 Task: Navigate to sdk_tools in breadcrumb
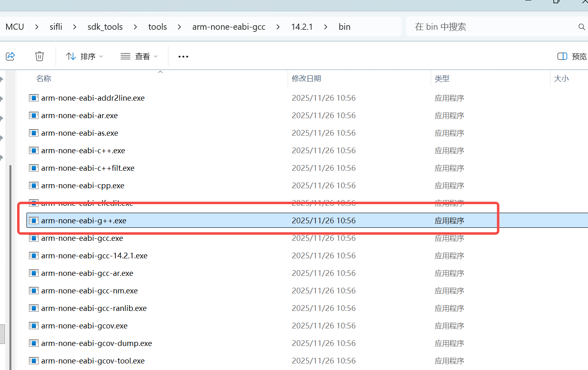point(105,27)
